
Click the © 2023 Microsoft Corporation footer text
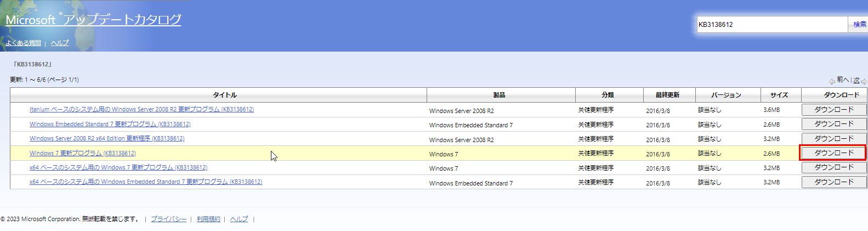[x=69, y=219]
